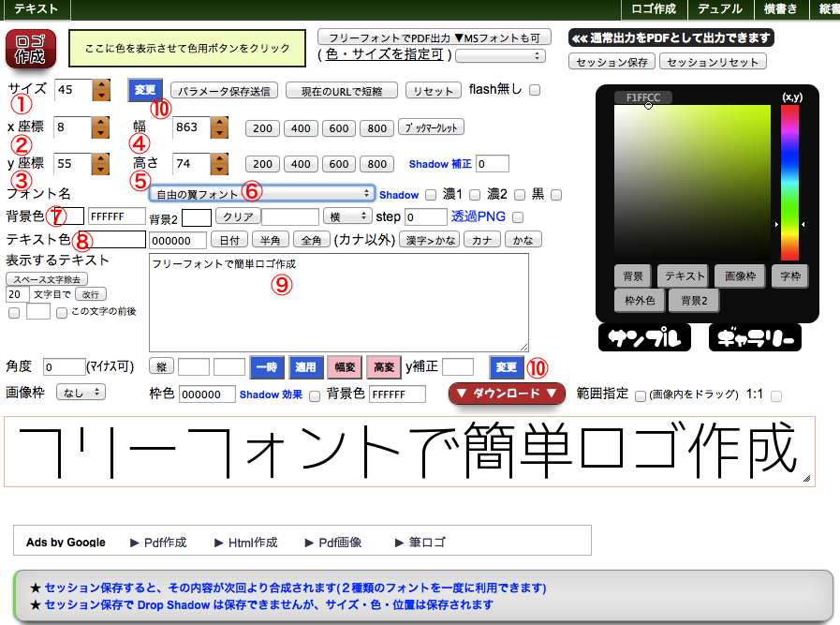Toggle the 1:1 ratio checkbox
This screenshot has width=840, height=625.
pyautogui.click(x=775, y=396)
